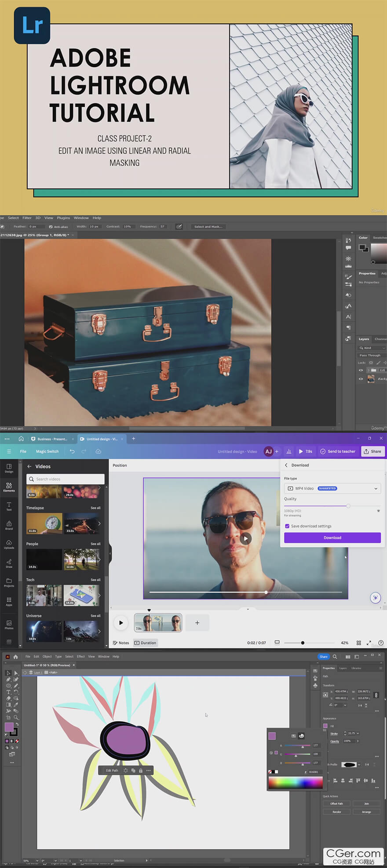Open Canva help question mark
387x868 pixels.
(x=381, y=643)
